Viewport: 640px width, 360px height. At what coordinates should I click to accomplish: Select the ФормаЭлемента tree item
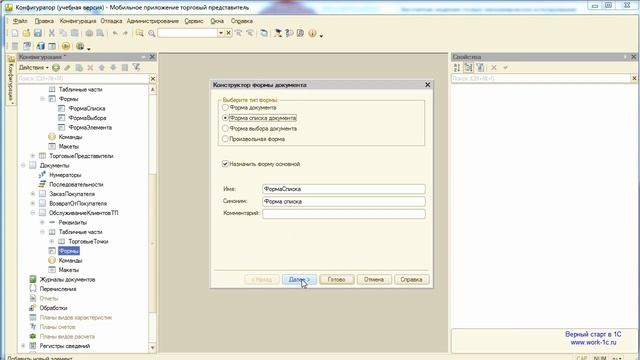point(90,127)
